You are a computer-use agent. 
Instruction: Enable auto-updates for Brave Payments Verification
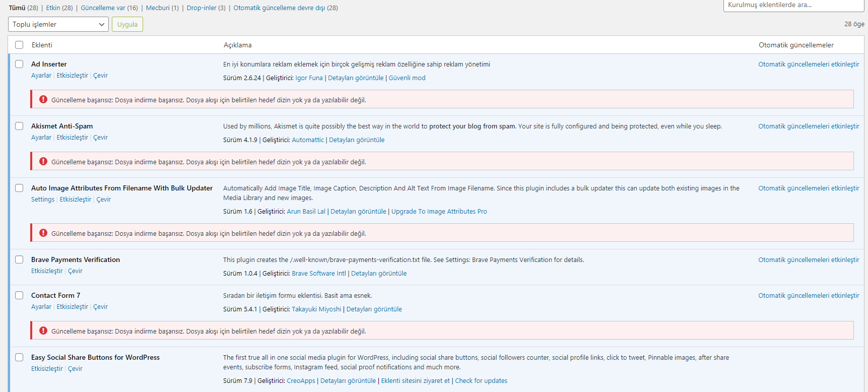click(x=809, y=260)
